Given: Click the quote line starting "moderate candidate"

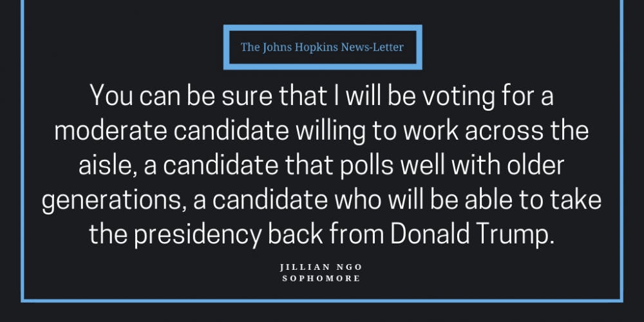Looking at the screenshot, I should pos(321,131).
